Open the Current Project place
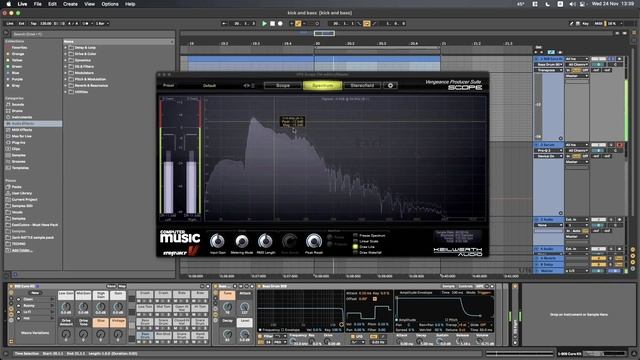Viewport: 640px width, 360px height. [x=24, y=200]
